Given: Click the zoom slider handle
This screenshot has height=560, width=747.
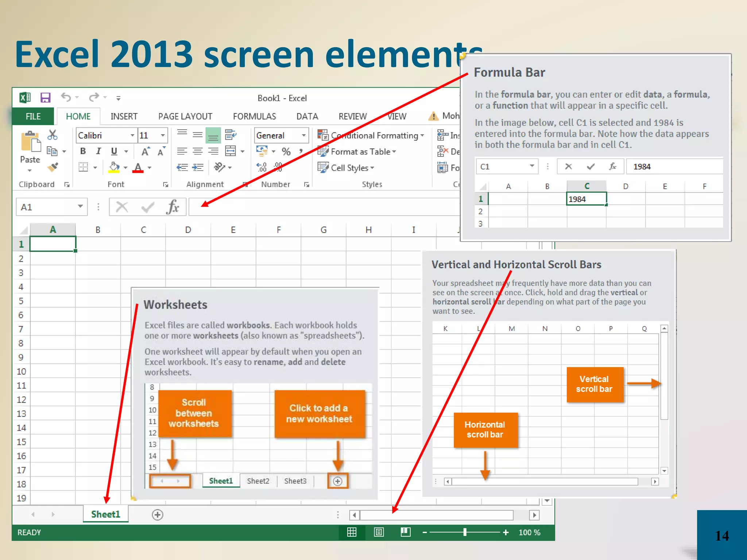Looking at the screenshot, I should point(465,532).
